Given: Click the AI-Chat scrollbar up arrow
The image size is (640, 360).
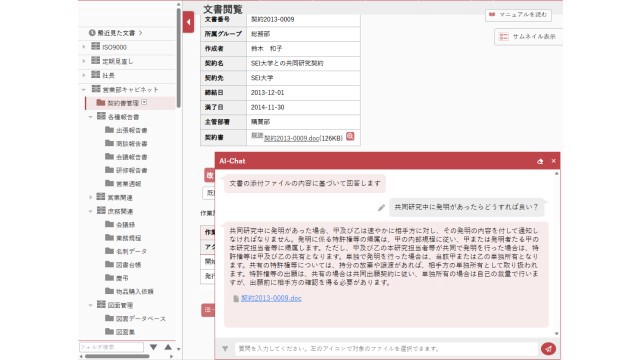Looking at the screenshot, I should tap(556, 174).
